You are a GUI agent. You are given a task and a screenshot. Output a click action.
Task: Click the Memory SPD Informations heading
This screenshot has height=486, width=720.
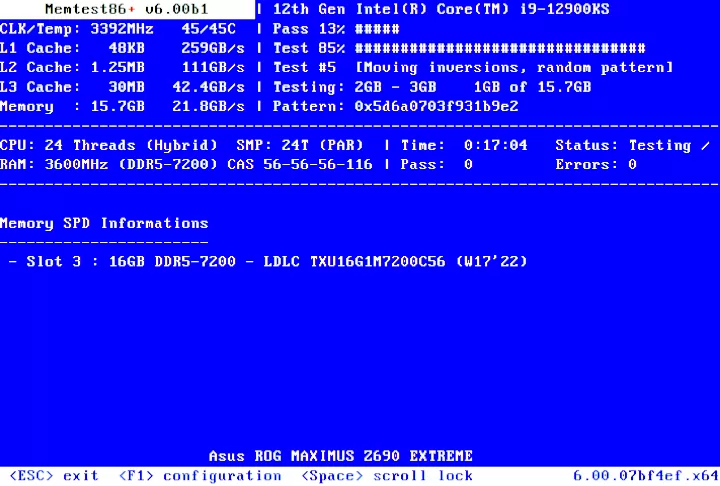point(104,223)
